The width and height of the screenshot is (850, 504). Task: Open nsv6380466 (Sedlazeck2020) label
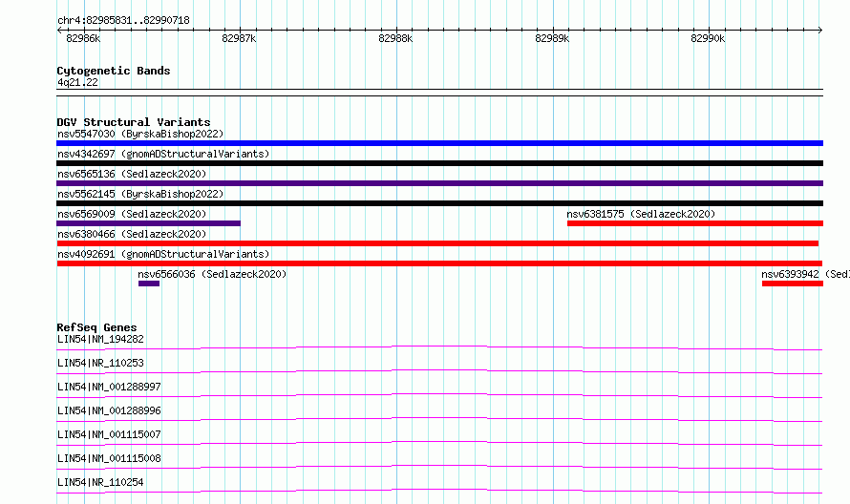(132, 234)
